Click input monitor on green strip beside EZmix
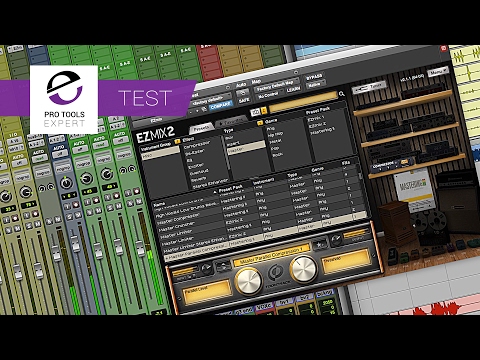The image size is (480, 360). click(x=128, y=193)
